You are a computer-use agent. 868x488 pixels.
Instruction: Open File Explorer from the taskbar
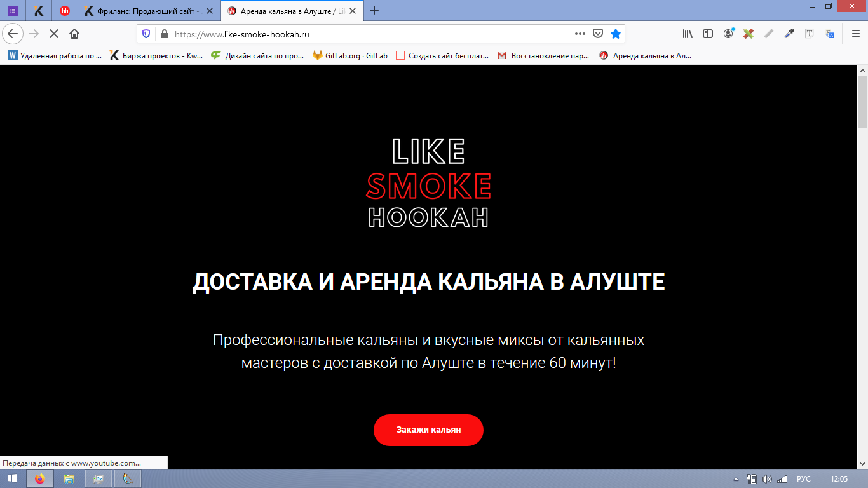point(69,478)
